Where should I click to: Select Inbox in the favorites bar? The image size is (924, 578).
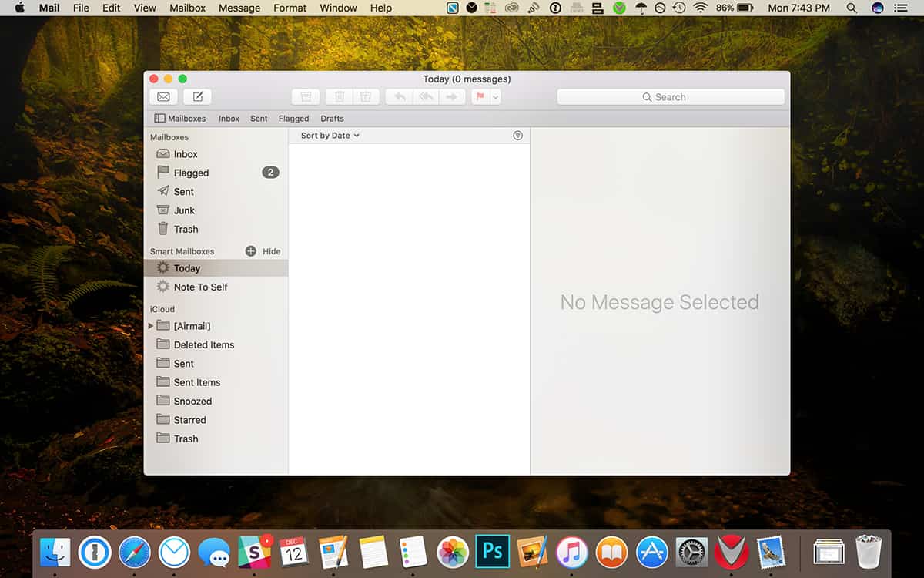pos(229,119)
